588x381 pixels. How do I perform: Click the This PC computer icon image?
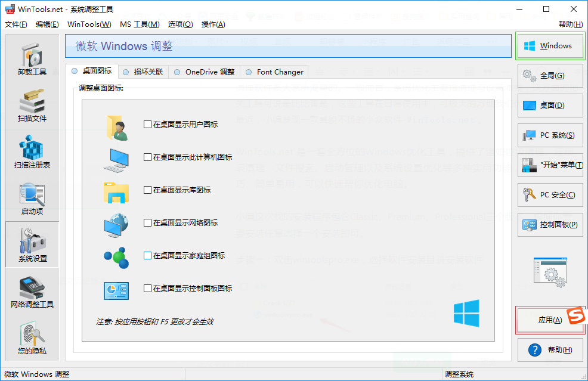pyautogui.click(x=116, y=160)
